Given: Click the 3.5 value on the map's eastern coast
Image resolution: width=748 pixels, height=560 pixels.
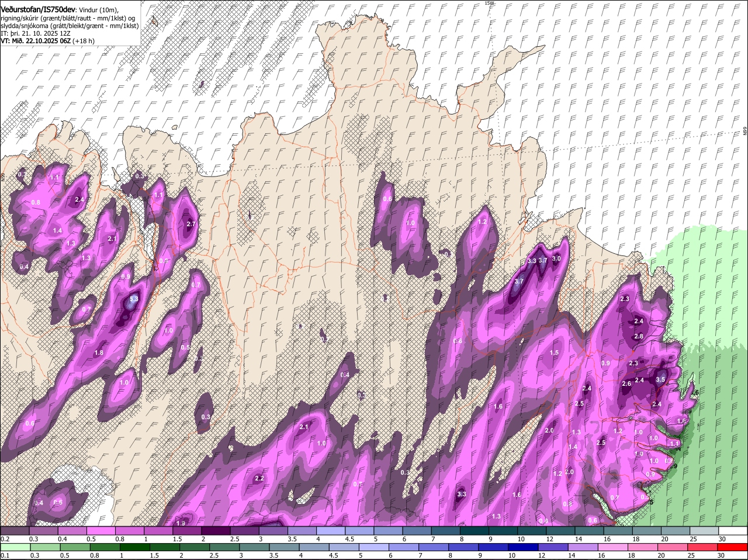Looking at the screenshot, I should pos(660,379).
